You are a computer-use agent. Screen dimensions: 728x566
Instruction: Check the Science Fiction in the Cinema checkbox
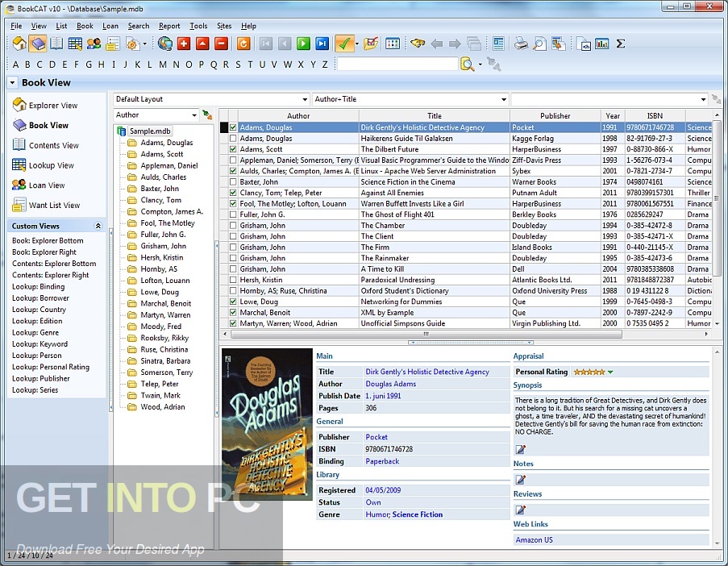click(x=233, y=182)
